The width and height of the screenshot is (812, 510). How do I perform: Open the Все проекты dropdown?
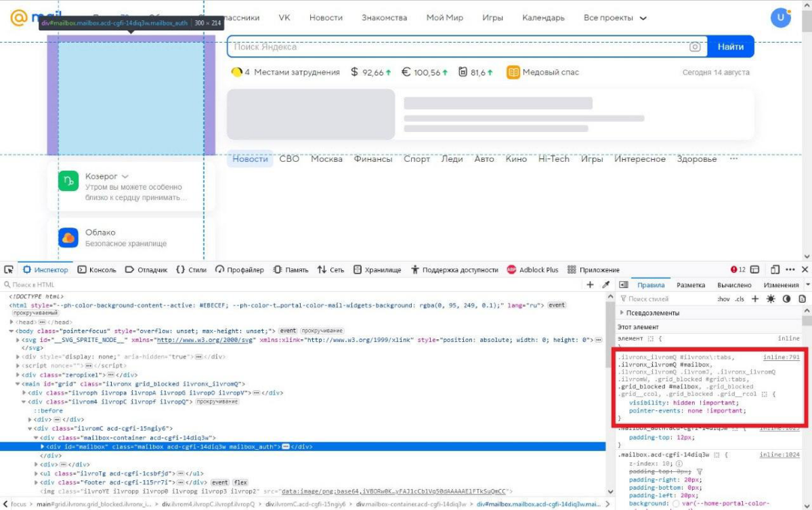pyautogui.click(x=615, y=18)
